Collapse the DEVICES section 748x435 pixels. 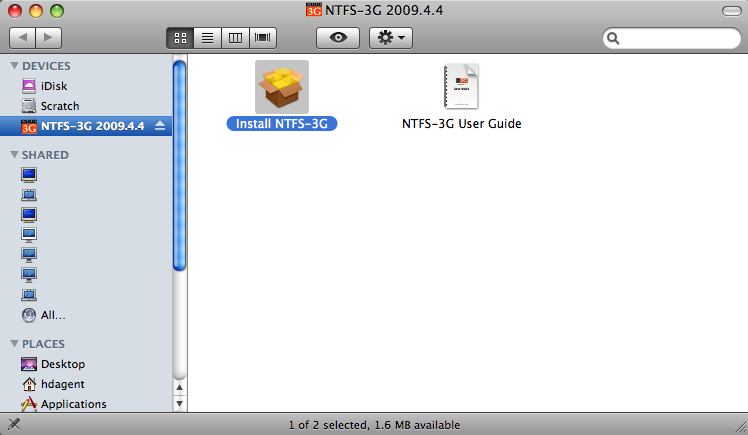tap(14, 66)
